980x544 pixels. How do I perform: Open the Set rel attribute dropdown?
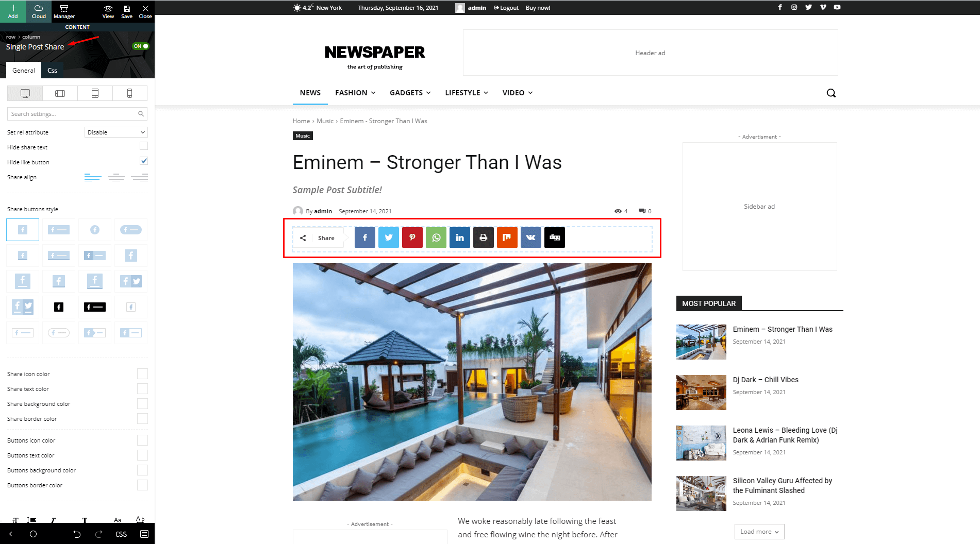point(116,132)
